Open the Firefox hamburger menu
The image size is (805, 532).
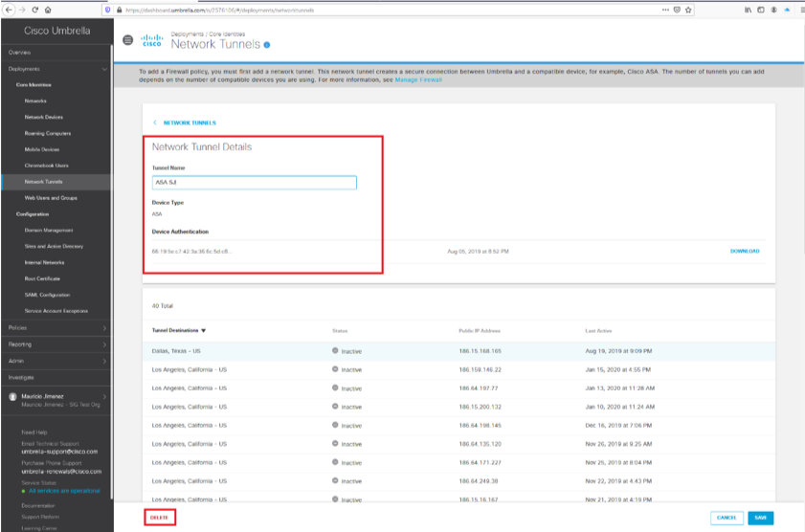[x=802, y=10]
